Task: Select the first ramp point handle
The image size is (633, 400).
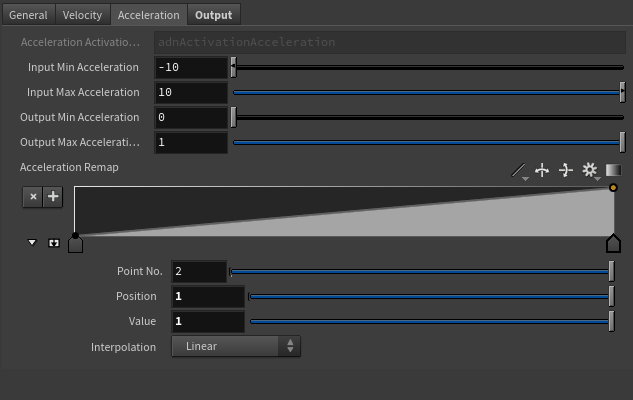Action: click(75, 244)
